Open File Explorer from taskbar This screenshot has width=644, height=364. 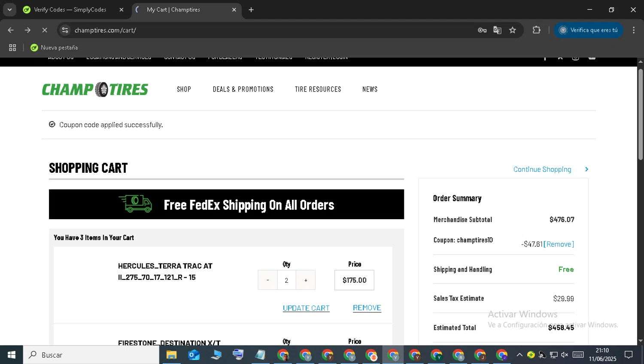coord(171,355)
